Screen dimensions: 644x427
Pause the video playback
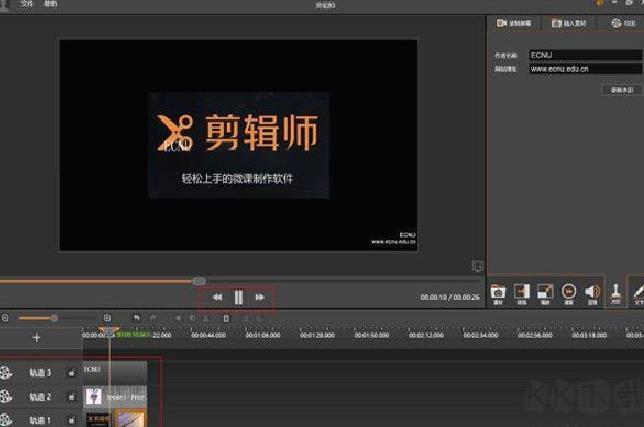point(239,297)
